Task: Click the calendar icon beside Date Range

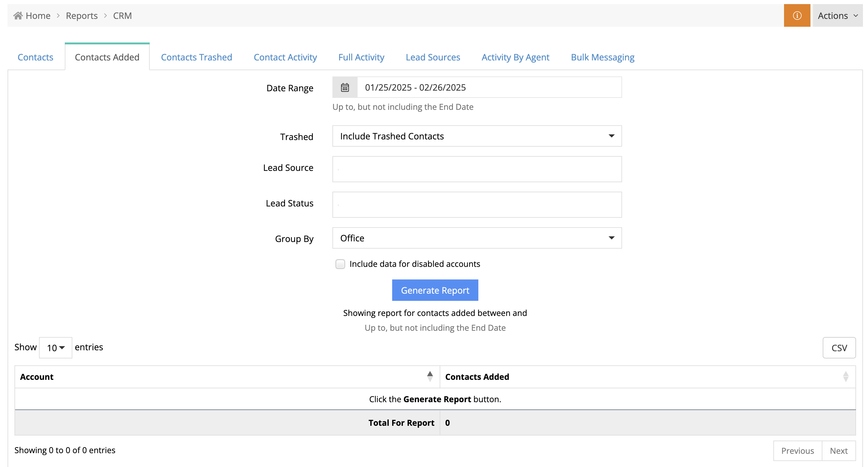Action: (345, 88)
